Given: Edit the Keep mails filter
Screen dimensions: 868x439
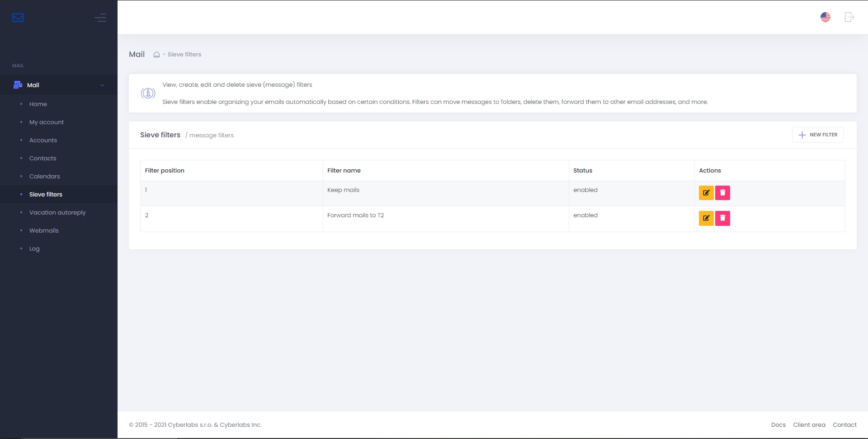Looking at the screenshot, I should (x=706, y=193).
